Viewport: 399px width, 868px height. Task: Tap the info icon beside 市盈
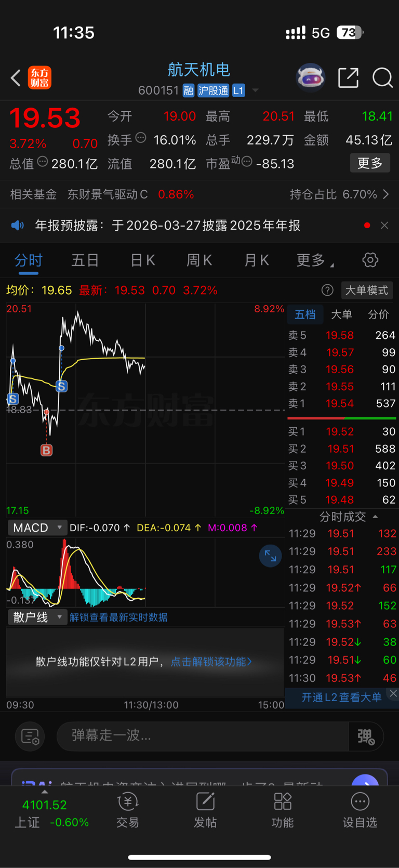coord(247,162)
